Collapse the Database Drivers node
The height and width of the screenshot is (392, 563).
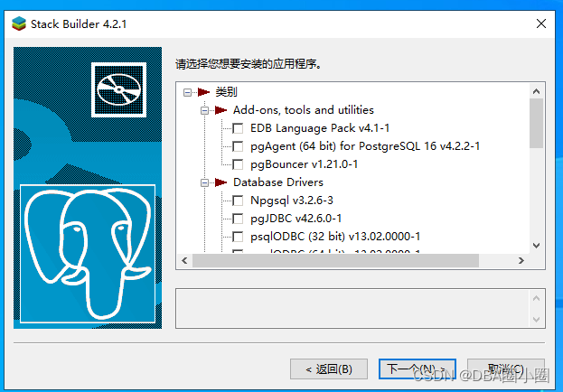coord(204,183)
